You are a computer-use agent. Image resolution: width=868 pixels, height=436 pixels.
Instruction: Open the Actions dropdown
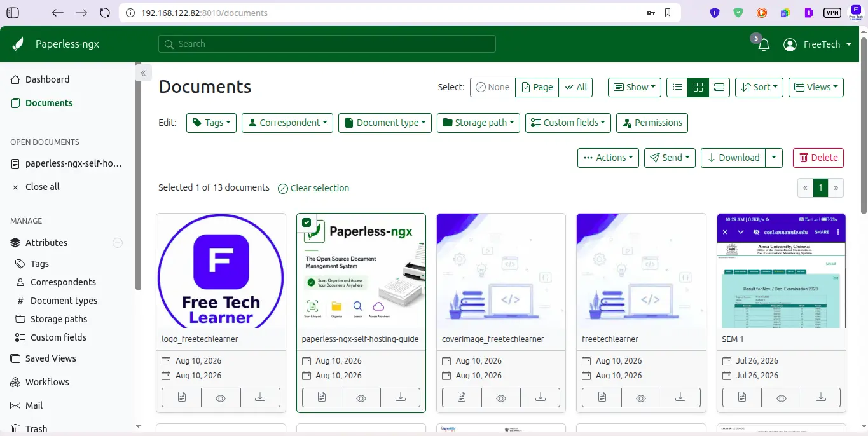pyautogui.click(x=608, y=158)
